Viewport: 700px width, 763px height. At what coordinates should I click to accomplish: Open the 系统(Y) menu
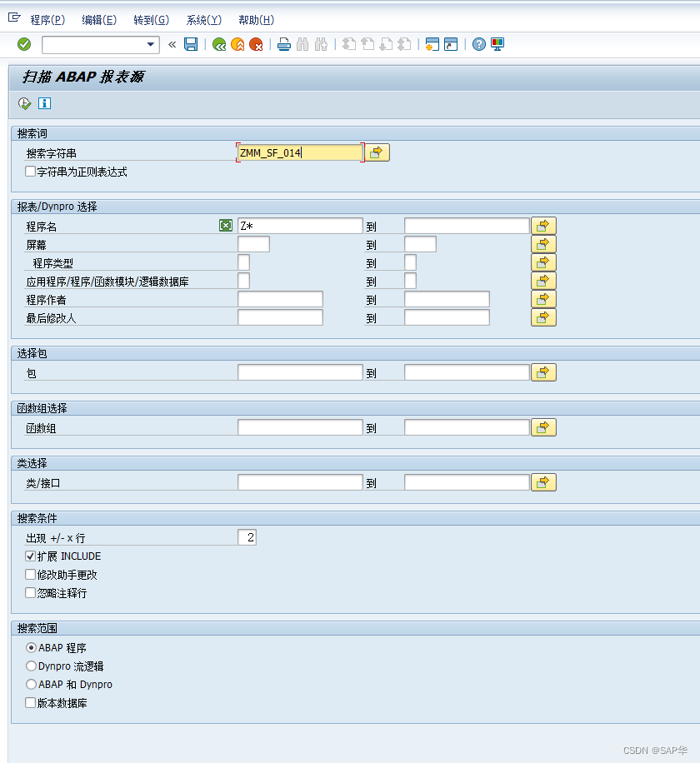click(202, 19)
